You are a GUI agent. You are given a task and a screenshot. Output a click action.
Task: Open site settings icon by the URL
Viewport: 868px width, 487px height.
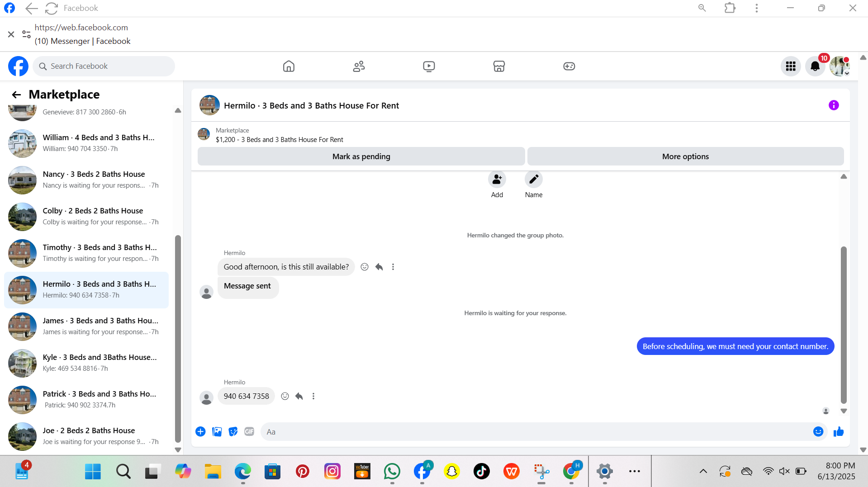coord(27,34)
